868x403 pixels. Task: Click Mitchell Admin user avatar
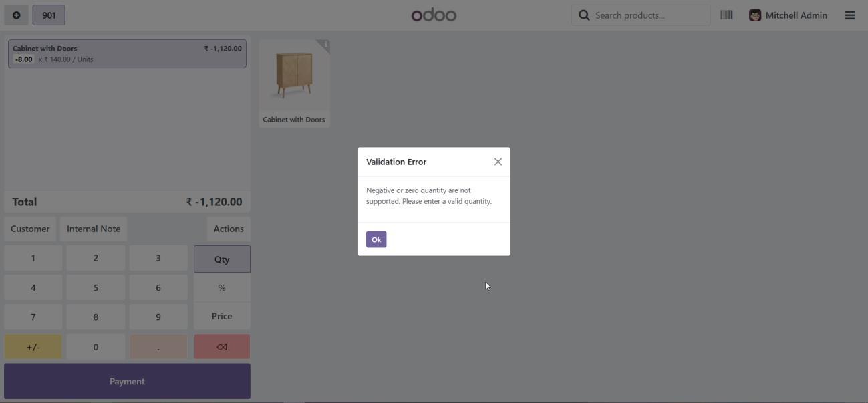[x=755, y=15]
